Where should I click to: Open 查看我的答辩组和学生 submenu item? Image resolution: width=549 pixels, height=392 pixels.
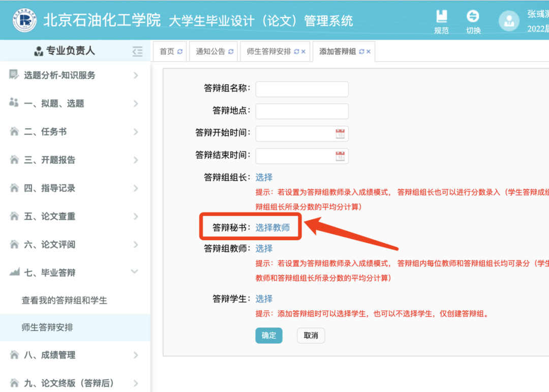[x=65, y=300]
